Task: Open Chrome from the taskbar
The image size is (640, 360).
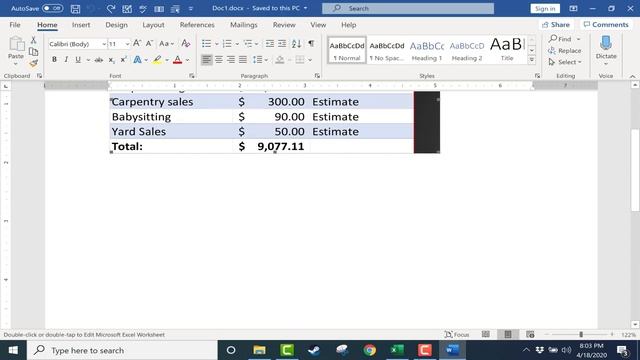Action: click(x=370, y=350)
